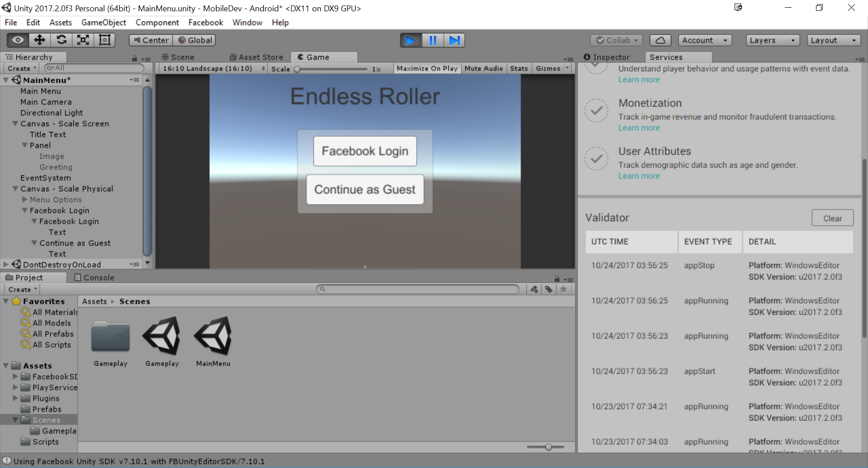
Task: Switch to the Scene tab
Action: [179, 57]
